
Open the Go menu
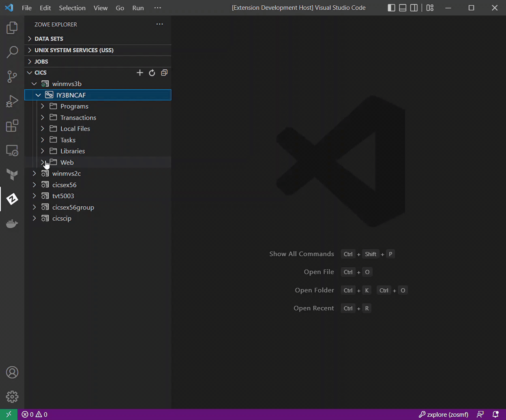[x=120, y=8]
